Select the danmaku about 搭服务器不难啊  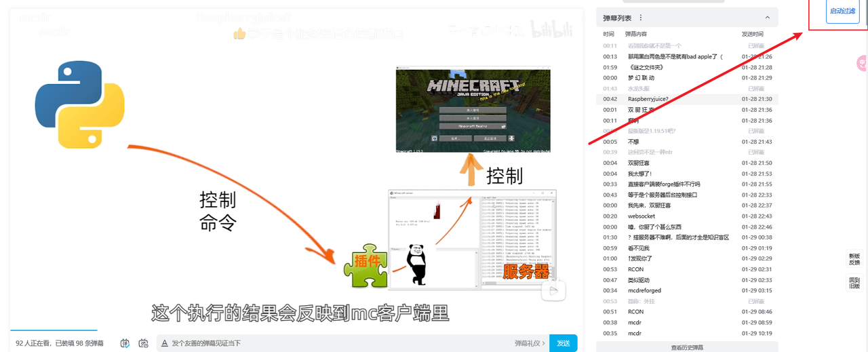pyautogui.click(x=687, y=237)
